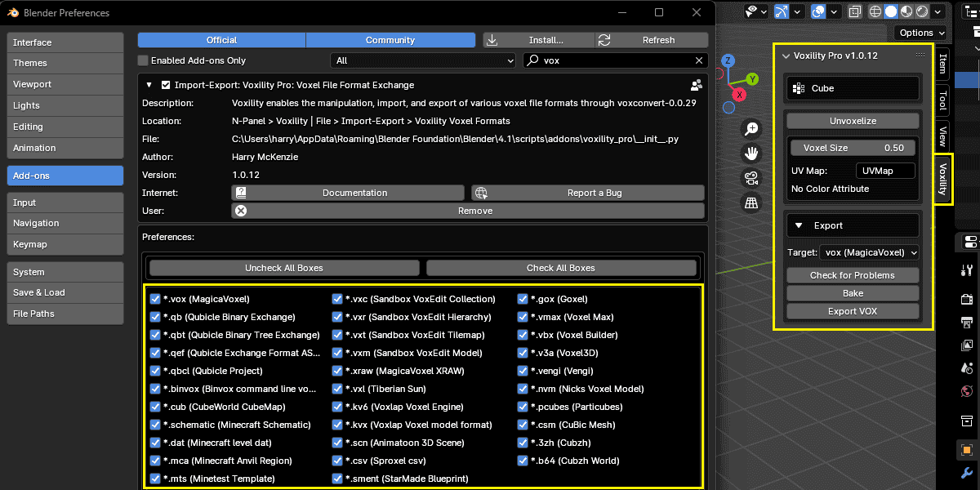Open the Keymap preferences section
Screen dimensions: 980x490
click(x=65, y=244)
